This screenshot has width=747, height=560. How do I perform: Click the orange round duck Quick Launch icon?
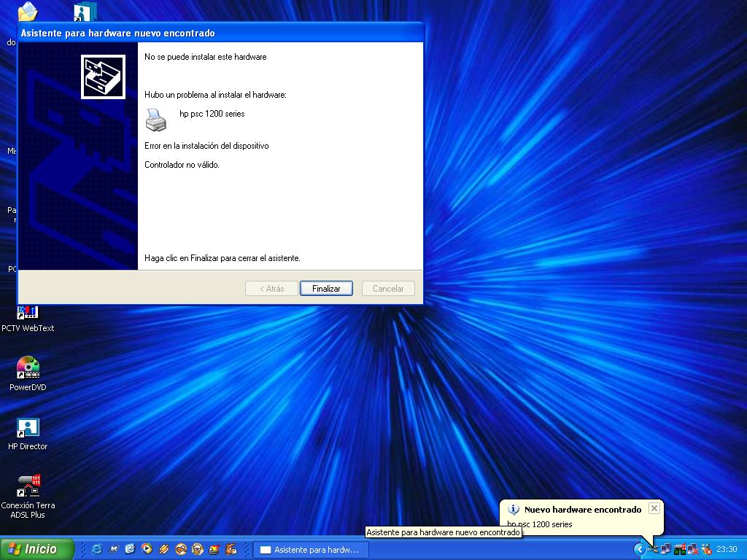click(181, 549)
